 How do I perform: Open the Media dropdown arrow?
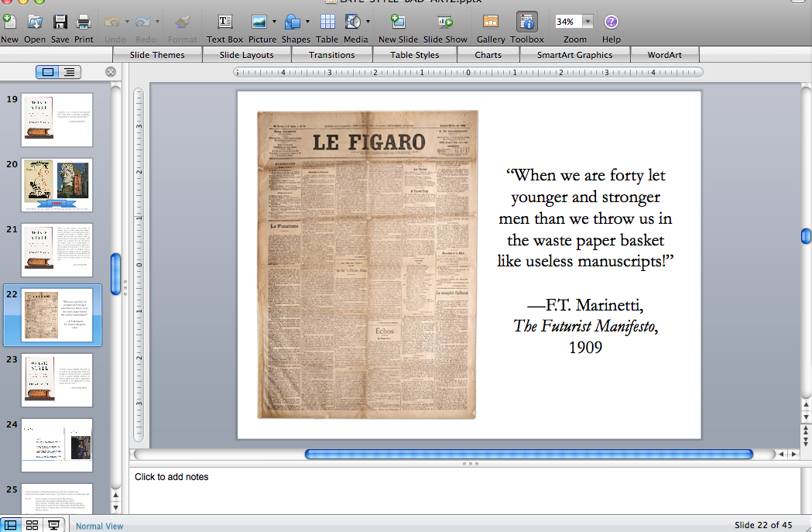tap(368, 22)
